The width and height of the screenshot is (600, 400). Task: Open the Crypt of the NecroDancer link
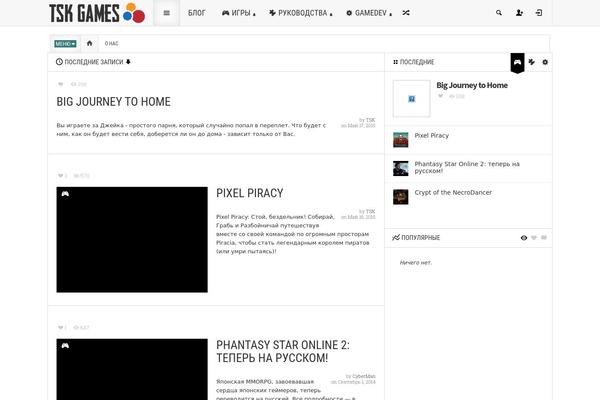453,193
